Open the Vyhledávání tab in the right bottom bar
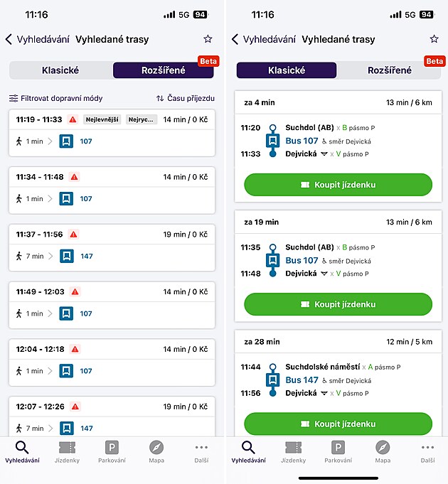 click(249, 452)
